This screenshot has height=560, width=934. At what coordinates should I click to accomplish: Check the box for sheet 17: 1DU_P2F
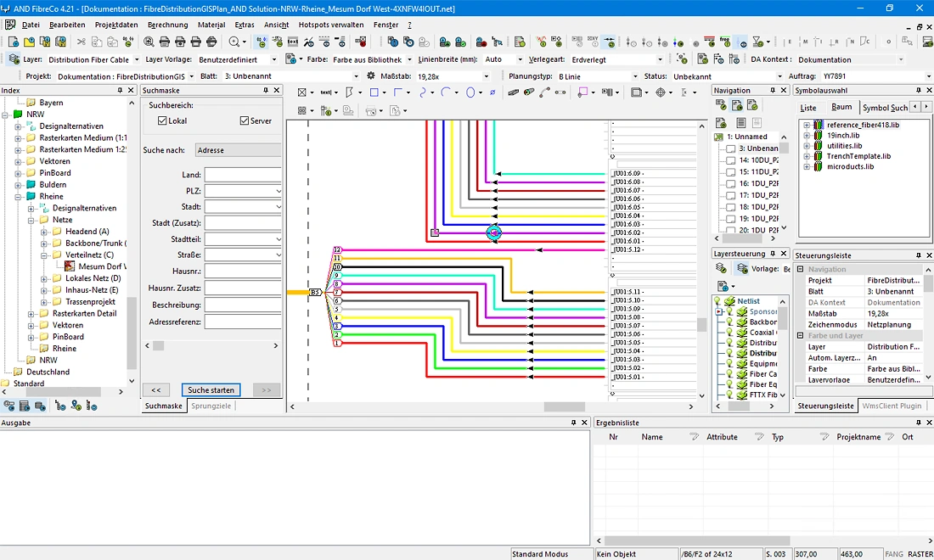click(730, 195)
